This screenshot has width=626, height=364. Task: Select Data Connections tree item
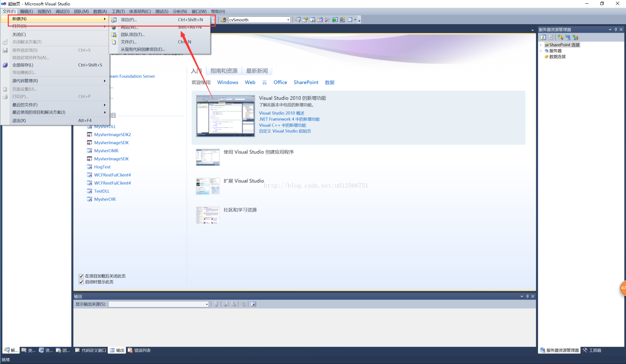pyautogui.click(x=557, y=57)
